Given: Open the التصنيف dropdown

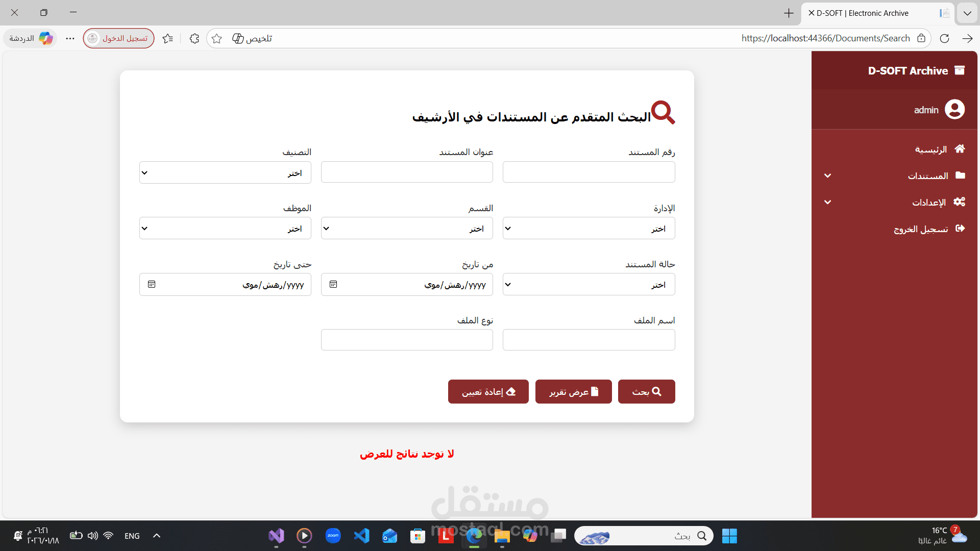Looking at the screenshot, I should click(225, 172).
